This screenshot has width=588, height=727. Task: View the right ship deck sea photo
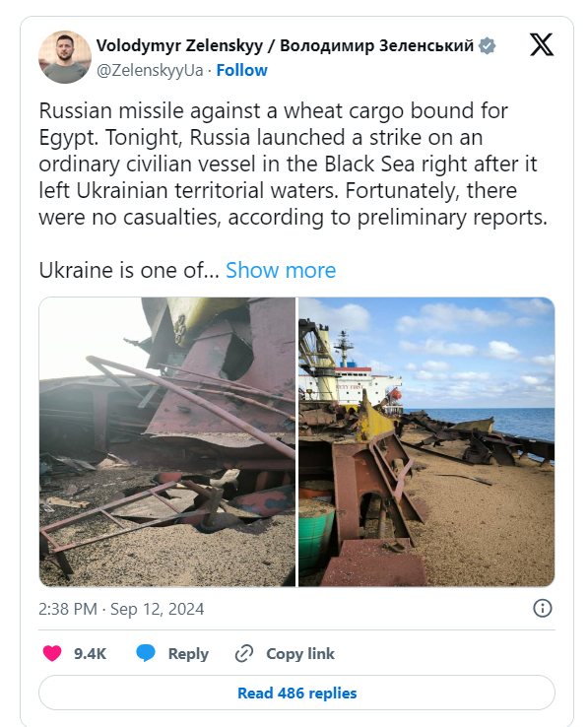pos(426,442)
